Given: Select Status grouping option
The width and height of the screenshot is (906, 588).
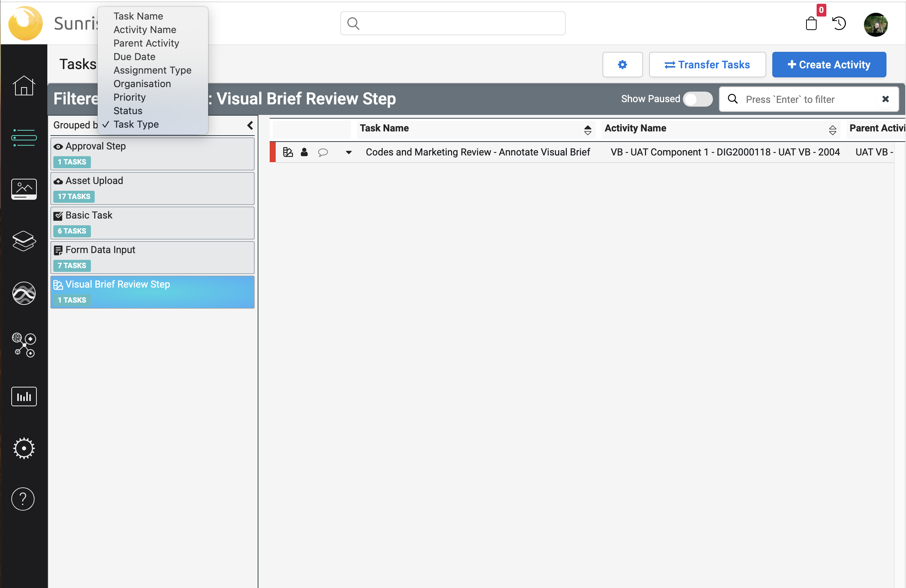Looking at the screenshot, I should (x=128, y=111).
